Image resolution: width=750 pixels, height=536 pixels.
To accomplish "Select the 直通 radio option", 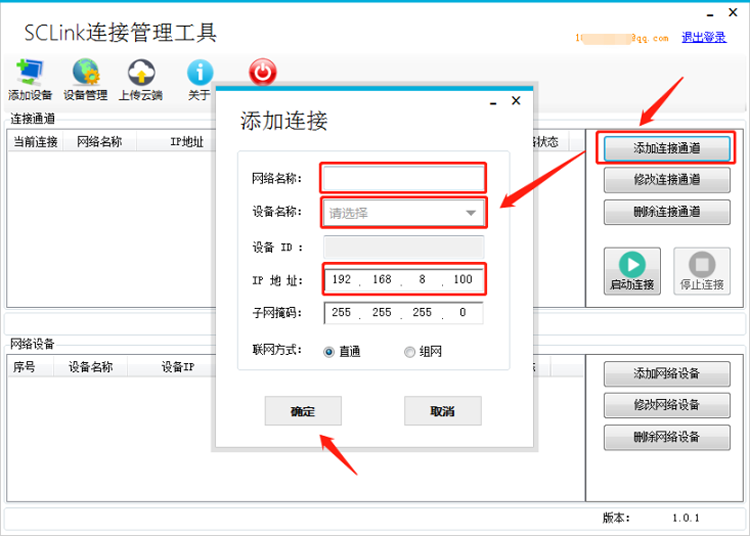I will click(x=342, y=352).
